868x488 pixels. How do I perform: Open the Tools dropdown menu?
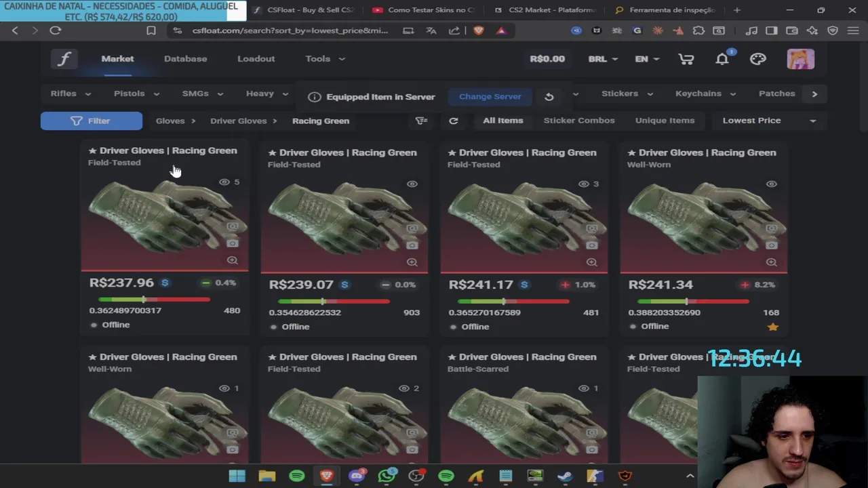(x=325, y=59)
